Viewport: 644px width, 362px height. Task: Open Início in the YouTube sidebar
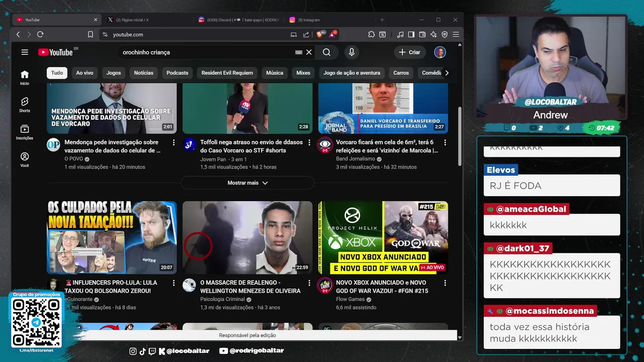tap(25, 77)
